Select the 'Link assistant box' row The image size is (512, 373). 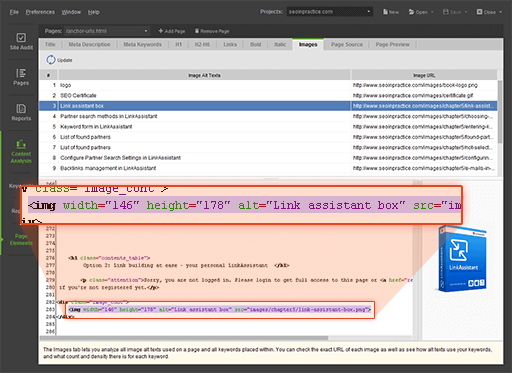(x=268, y=106)
